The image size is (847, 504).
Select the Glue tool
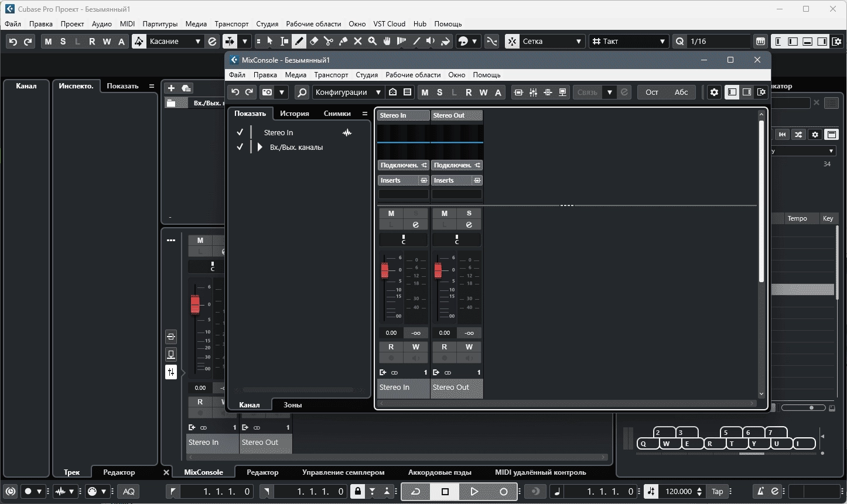pyautogui.click(x=343, y=41)
